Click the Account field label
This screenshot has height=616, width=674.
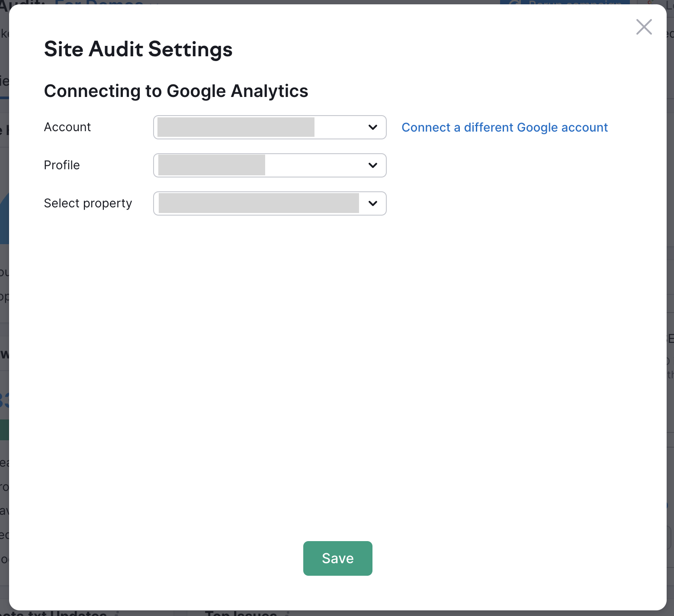(x=67, y=127)
